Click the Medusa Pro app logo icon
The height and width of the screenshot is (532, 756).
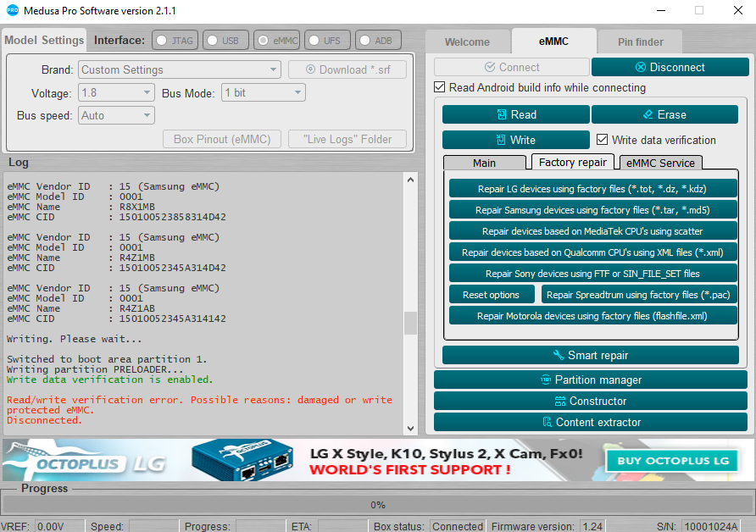tap(12, 9)
